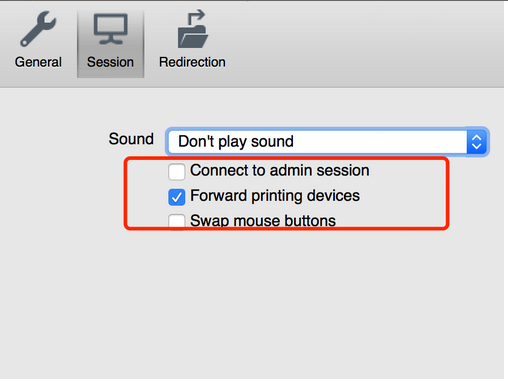
Task: Click the "Forward printing devices" label
Action: 275,196
